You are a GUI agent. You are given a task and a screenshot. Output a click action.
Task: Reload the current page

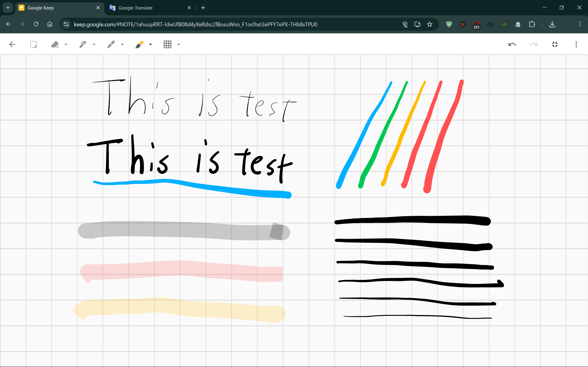(36, 24)
